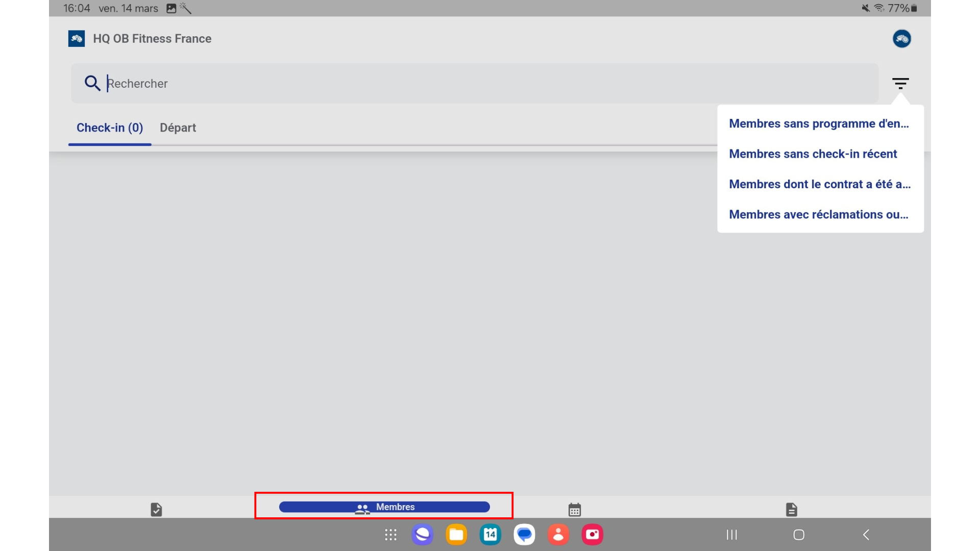Open the Calendar app showing 14
This screenshot has width=980, height=551.
pyautogui.click(x=491, y=535)
